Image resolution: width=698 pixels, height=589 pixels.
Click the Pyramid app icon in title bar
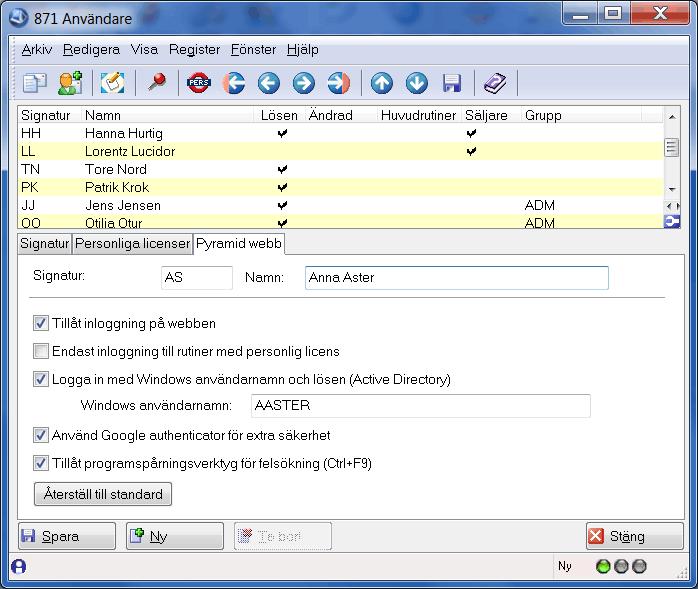(19, 18)
